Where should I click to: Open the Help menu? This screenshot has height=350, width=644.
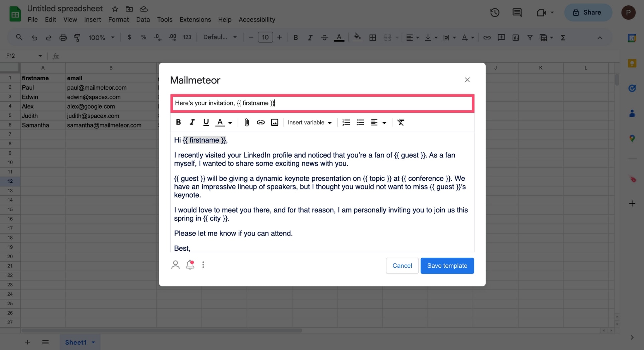click(x=225, y=19)
